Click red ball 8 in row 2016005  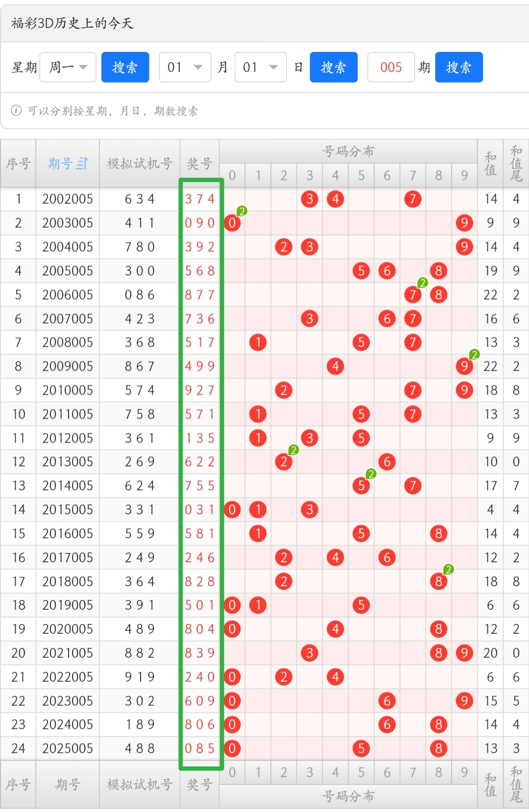pyautogui.click(x=439, y=533)
